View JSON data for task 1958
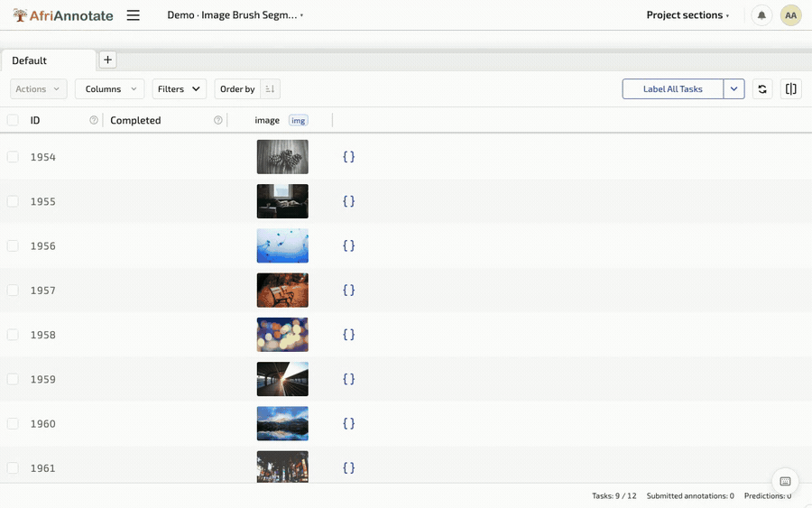 point(348,335)
